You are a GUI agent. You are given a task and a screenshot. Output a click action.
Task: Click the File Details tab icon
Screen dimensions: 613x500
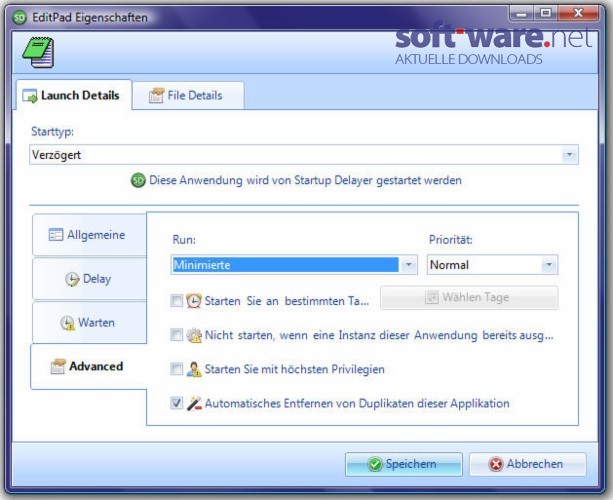(x=156, y=95)
